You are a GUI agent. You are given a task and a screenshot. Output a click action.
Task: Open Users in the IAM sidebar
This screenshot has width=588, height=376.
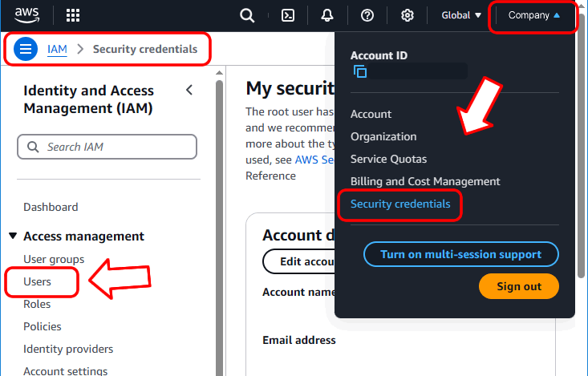(x=37, y=281)
